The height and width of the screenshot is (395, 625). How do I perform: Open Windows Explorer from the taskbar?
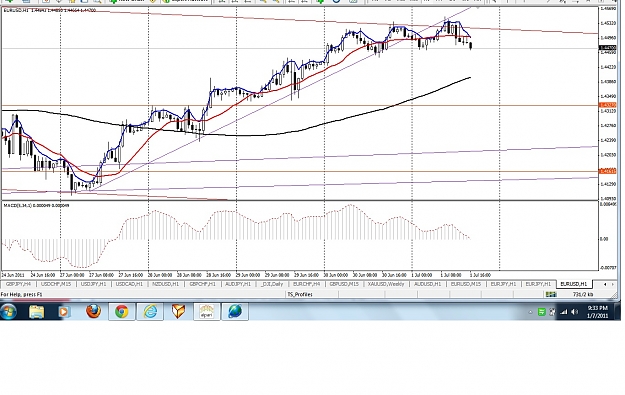[x=36, y=311]
